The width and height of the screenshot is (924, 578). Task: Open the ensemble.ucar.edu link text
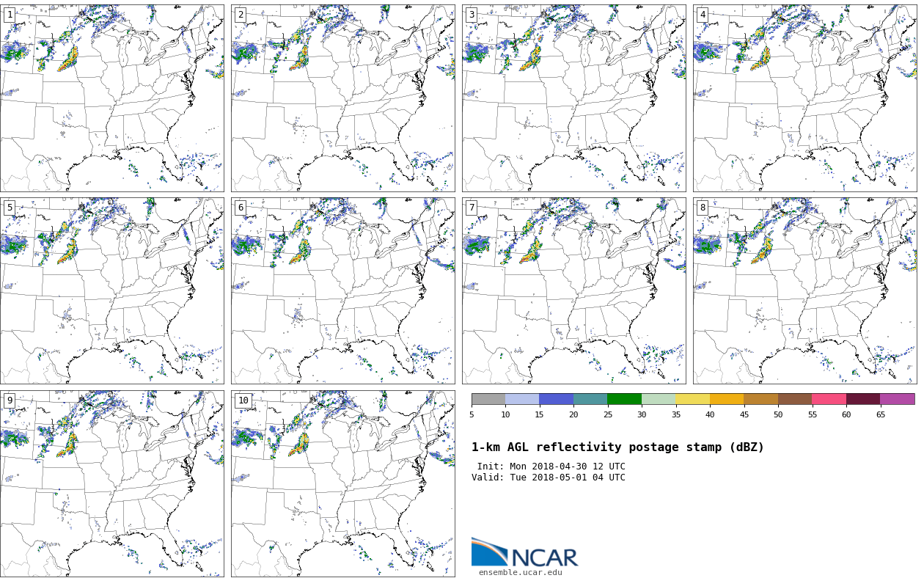click(520, 573)
